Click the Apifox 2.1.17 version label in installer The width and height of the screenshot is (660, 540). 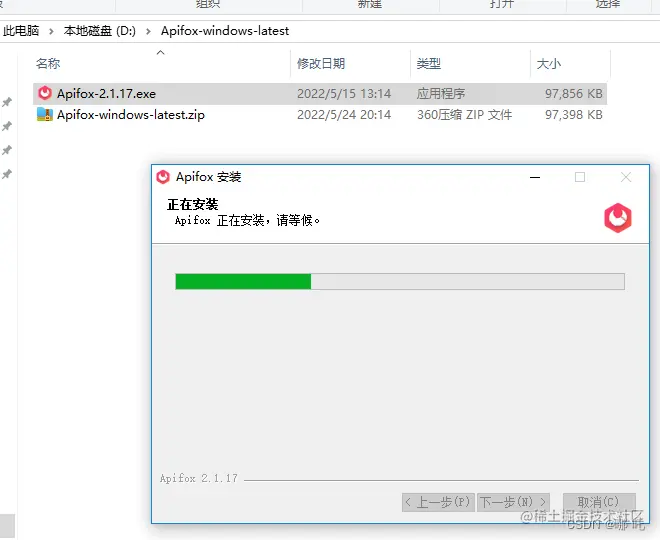coord(199,478)
